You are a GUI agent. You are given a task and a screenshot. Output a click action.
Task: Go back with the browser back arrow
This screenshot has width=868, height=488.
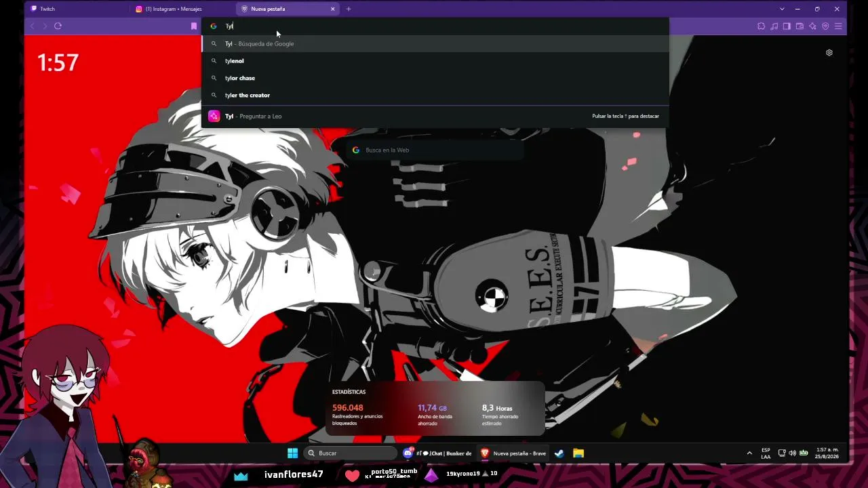point(32,26)
